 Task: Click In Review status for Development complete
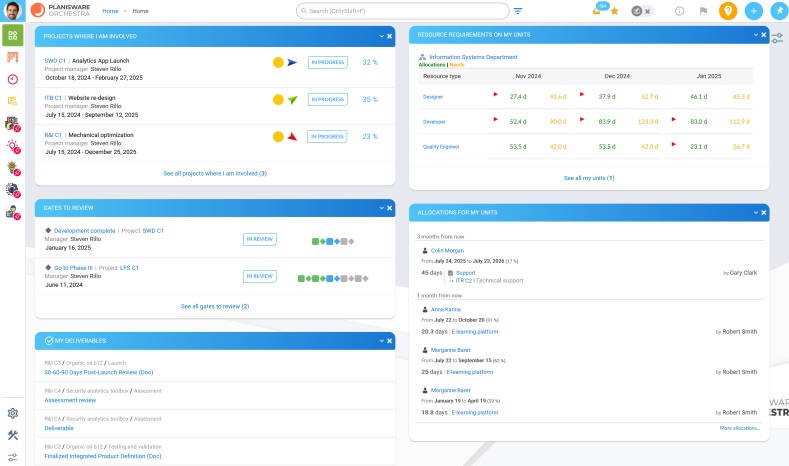[x=260, y=240]
